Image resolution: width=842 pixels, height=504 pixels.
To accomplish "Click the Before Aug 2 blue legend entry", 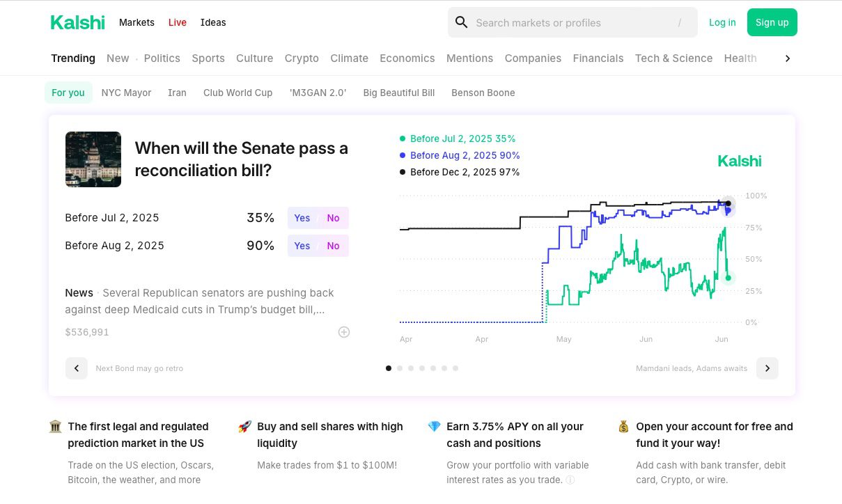I will 460,155.
